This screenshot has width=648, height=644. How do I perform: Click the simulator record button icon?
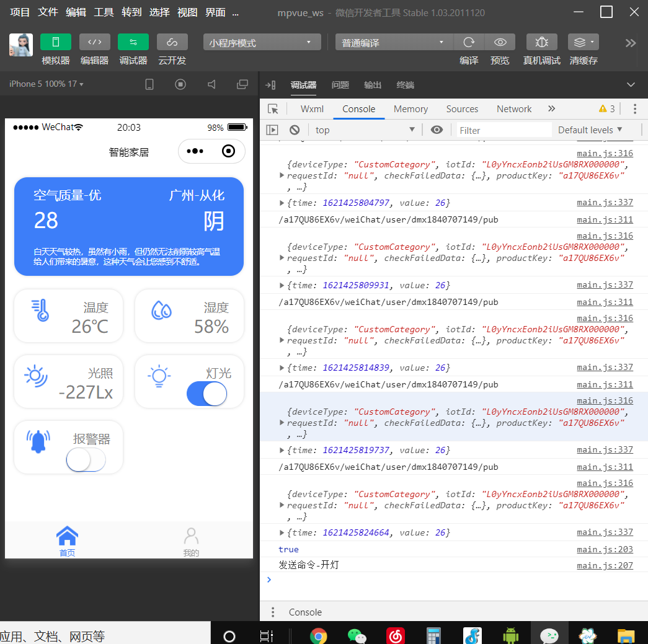pos(180,84)
